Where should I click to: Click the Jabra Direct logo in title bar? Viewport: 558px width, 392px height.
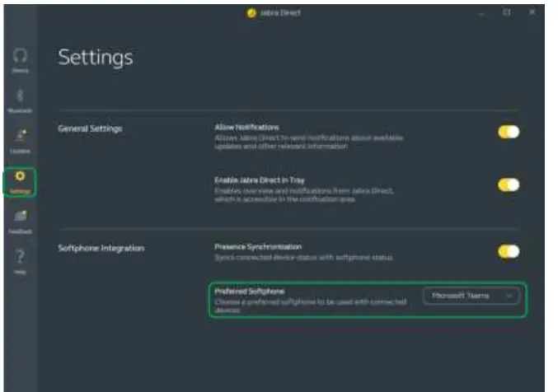(251, 13)
